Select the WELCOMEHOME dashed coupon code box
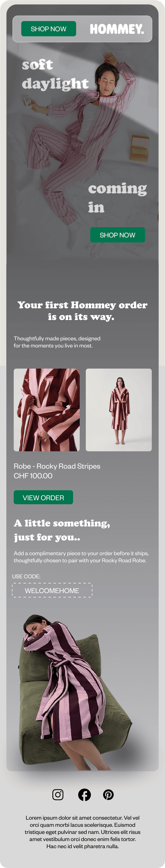Viewport: 165px width, 868px height. (x=52, y=590)
